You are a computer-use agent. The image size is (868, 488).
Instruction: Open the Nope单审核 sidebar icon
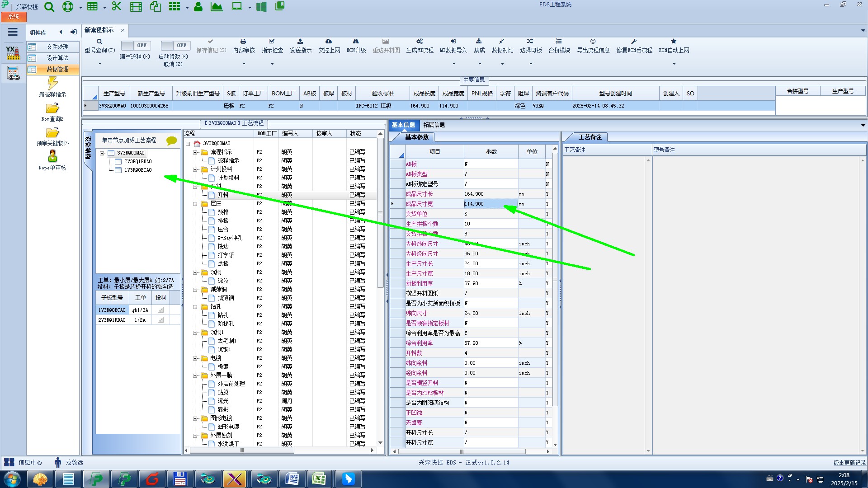52,157
